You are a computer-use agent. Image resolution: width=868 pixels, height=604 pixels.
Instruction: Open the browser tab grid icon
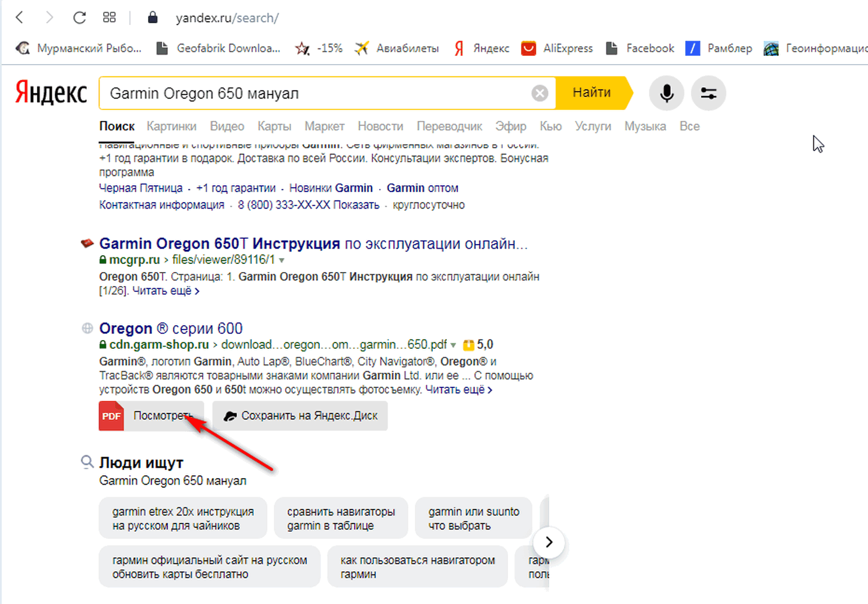coord(109,17)
